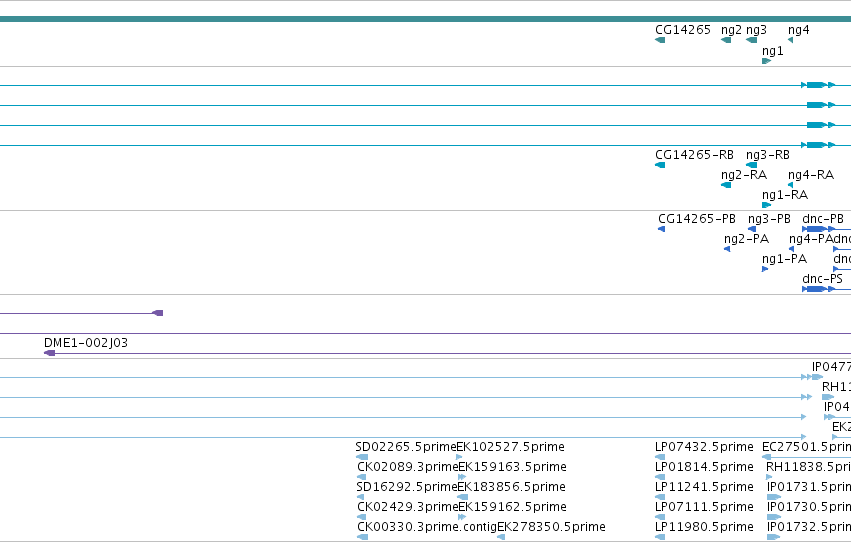Select the CK02089.3prime EST
The width and height of the screenshot is (851, 542).
361,477
